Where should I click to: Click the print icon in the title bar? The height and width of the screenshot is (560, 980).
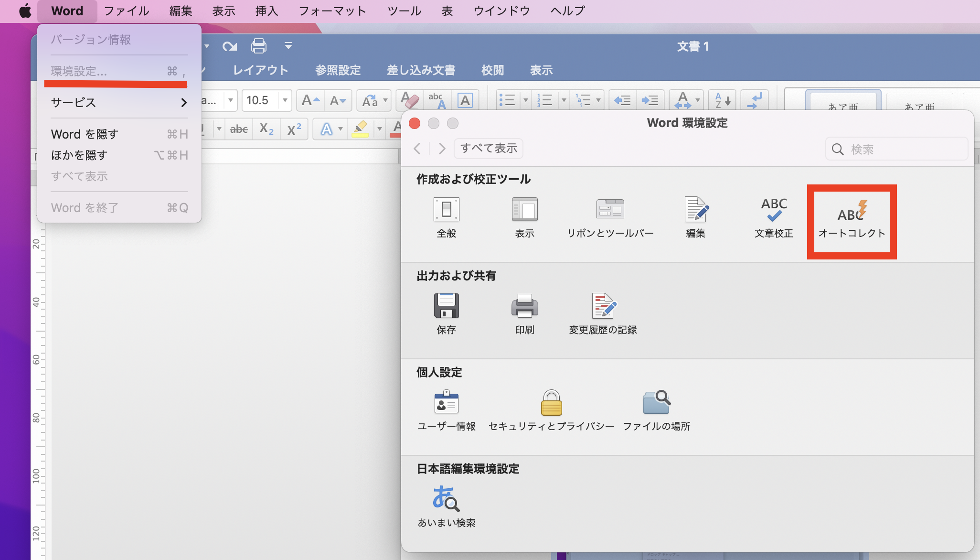[259, 46]
